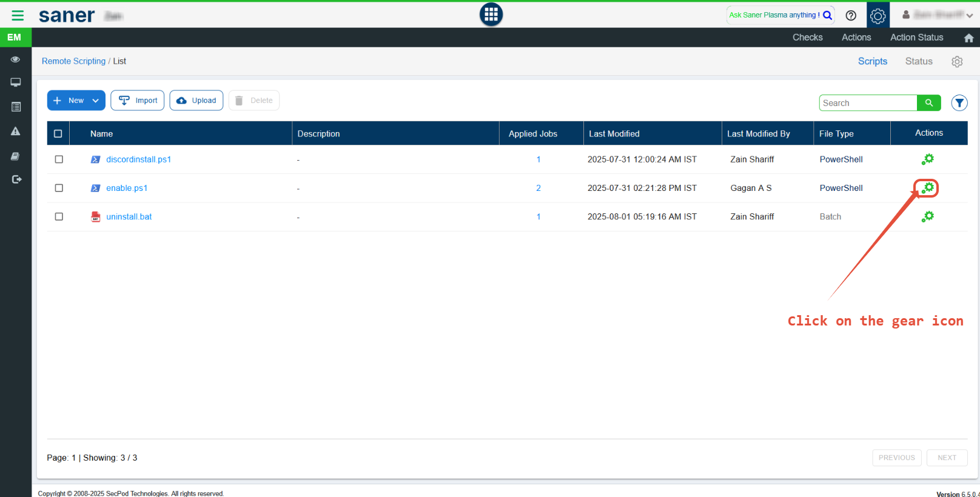Click the Delete button
This screenshot has height=497, width=980.
pyautogui.click(x=254, y=101)
